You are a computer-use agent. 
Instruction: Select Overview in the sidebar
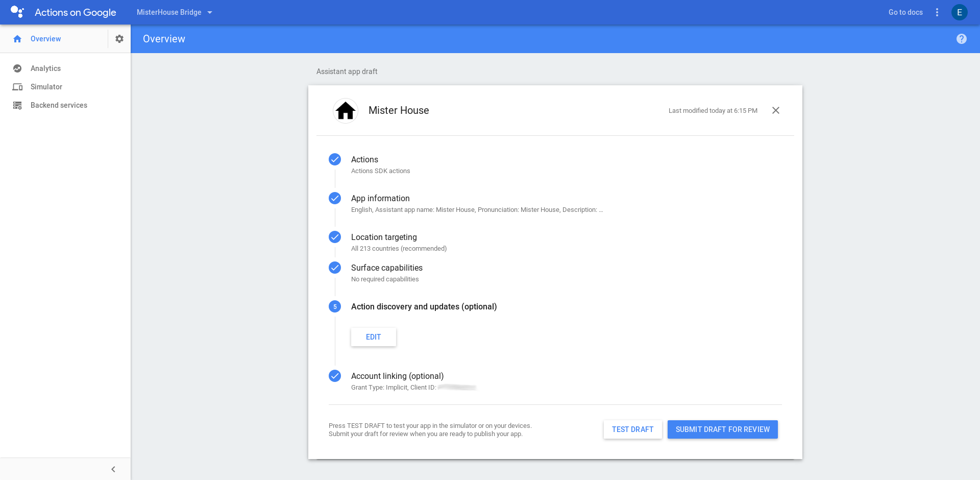[45, 39]
